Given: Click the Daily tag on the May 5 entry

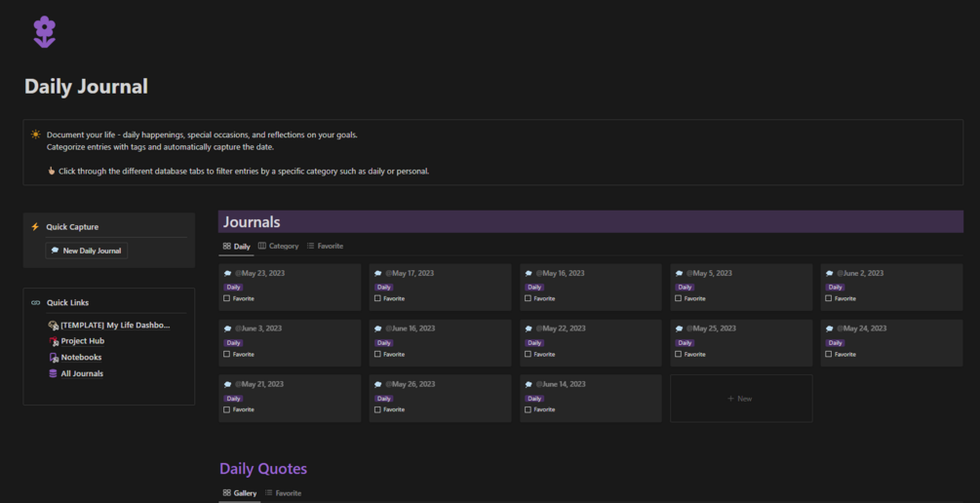Looking at the screenshot, I should [x=686, y=288].
